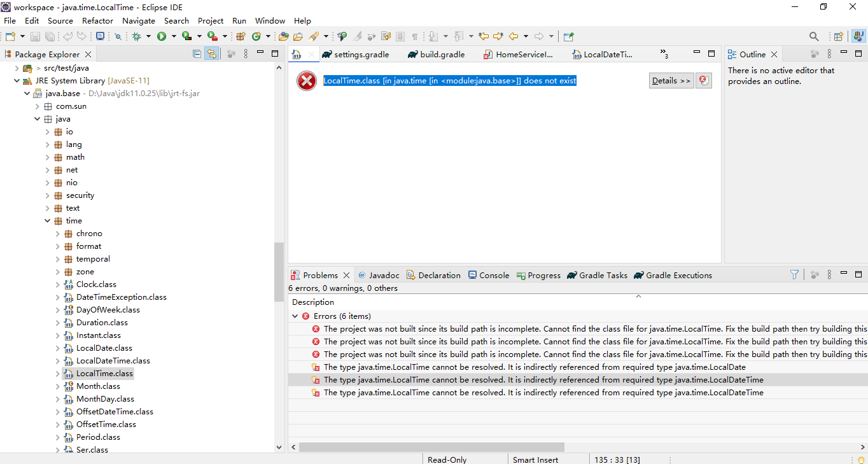Click the Details button in the error editor
Screen dimensions: 868x464
tap(671, 80)
